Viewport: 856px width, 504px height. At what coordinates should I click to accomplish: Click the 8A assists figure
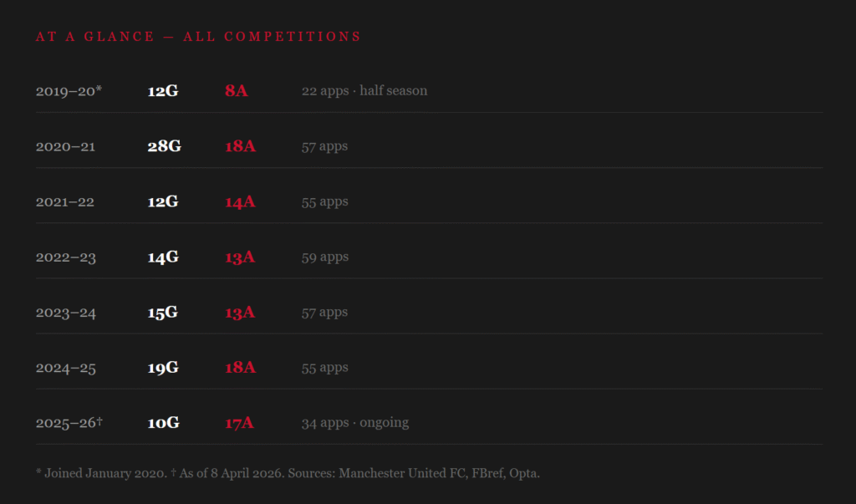[x=236, y=90]
